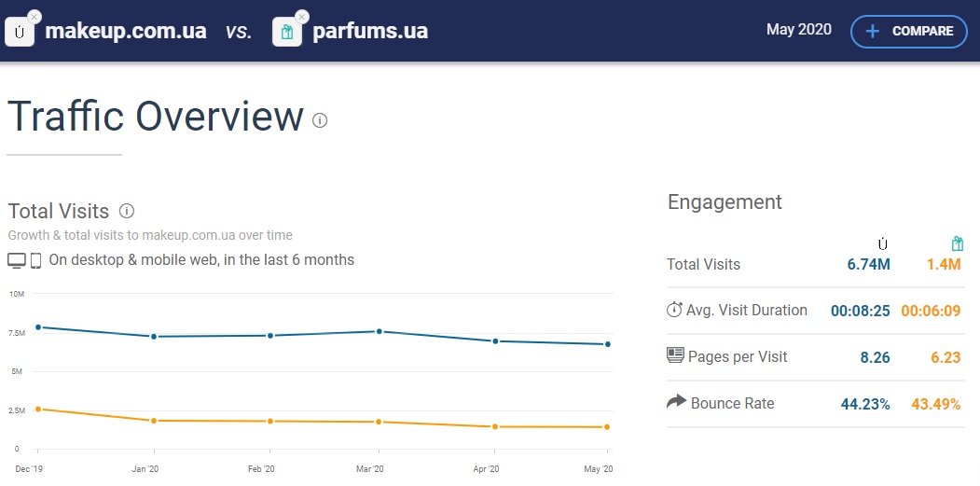The width and height of the screenshot is (980, 486).
Task: Click the parfums.ua domain name
Action: (x=370, y=31)
